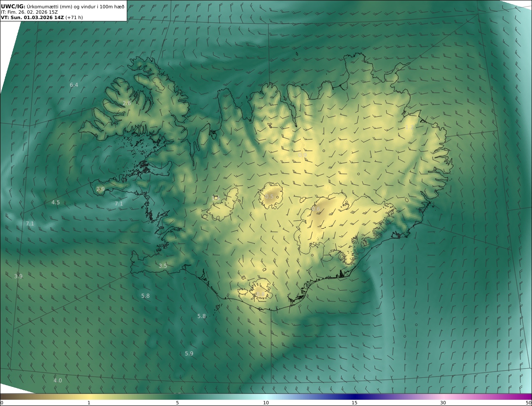Select the 0.5 value on the glacier

point(269,197)
